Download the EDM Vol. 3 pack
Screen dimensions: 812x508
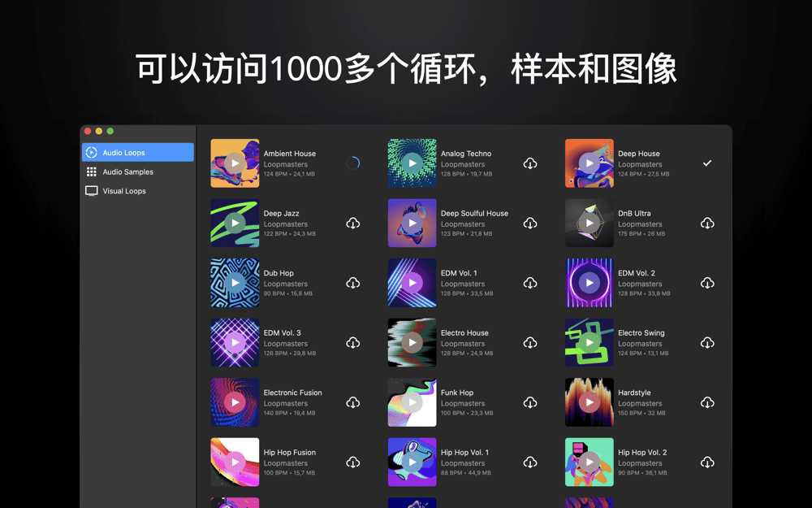tap(353, 343)
